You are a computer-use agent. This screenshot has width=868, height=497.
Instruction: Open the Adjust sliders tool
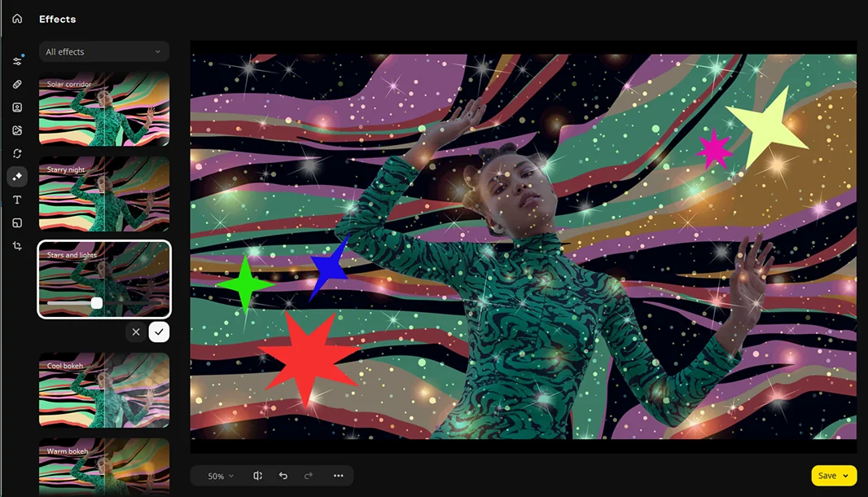click(x=17, y=61)
